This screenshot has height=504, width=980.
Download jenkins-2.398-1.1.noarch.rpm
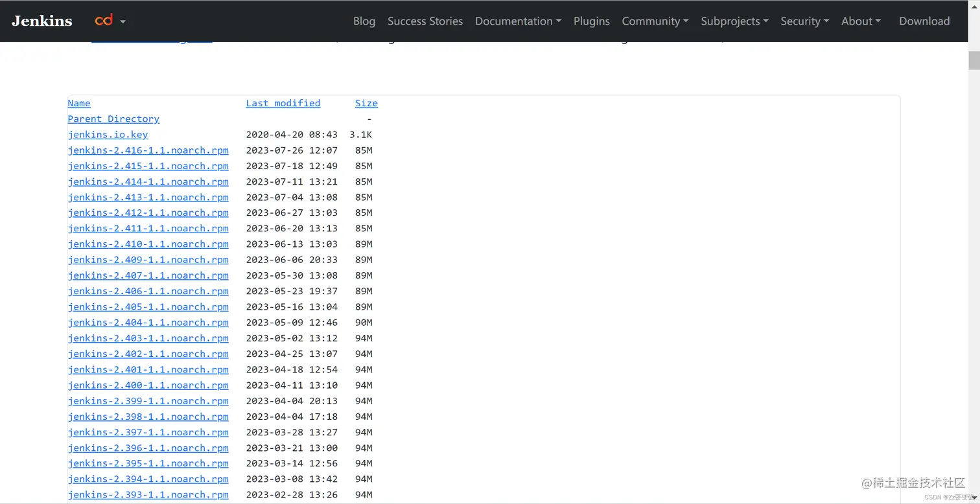(148, 417)
